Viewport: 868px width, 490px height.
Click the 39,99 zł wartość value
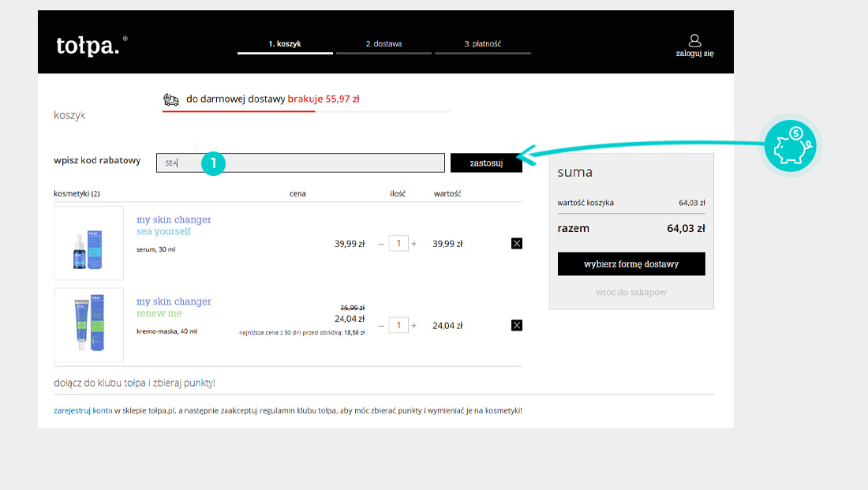click(447, 244)
